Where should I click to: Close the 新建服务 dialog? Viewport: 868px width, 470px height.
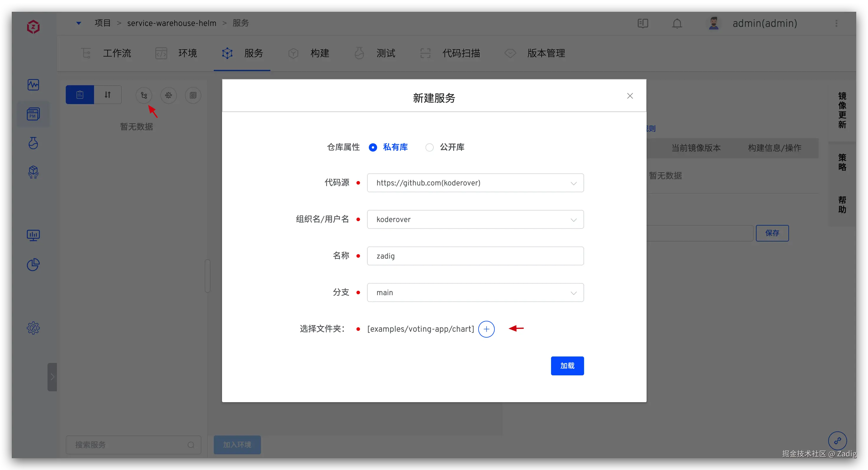coord(630,96)
